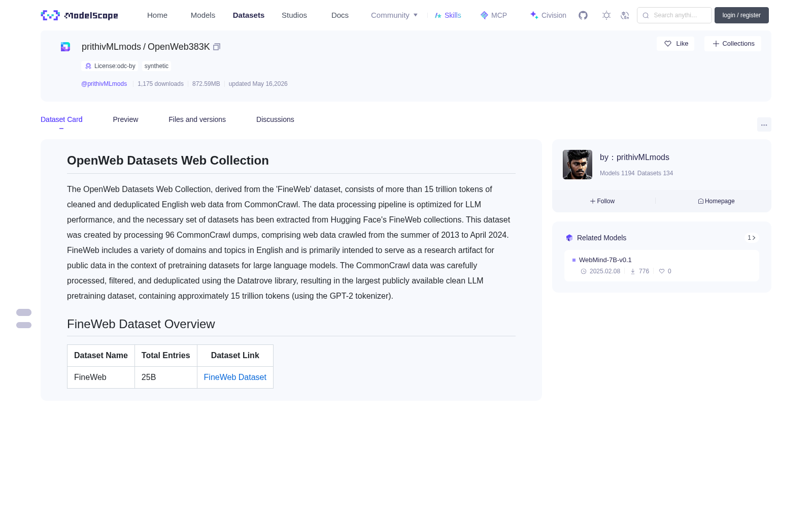Follow prithivMLmods

[x=602, y=201]
